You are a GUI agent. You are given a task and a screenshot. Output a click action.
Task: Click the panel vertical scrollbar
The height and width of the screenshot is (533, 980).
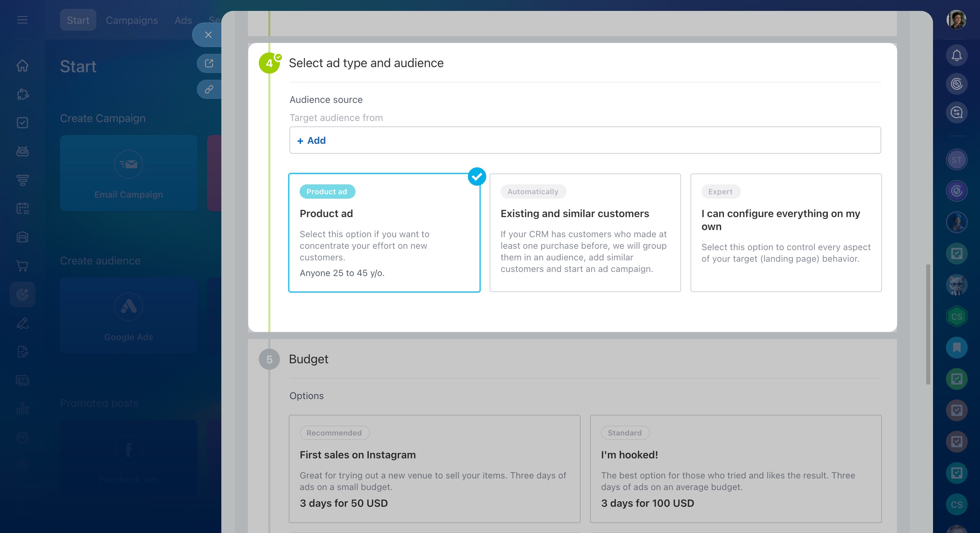[928, 324]
